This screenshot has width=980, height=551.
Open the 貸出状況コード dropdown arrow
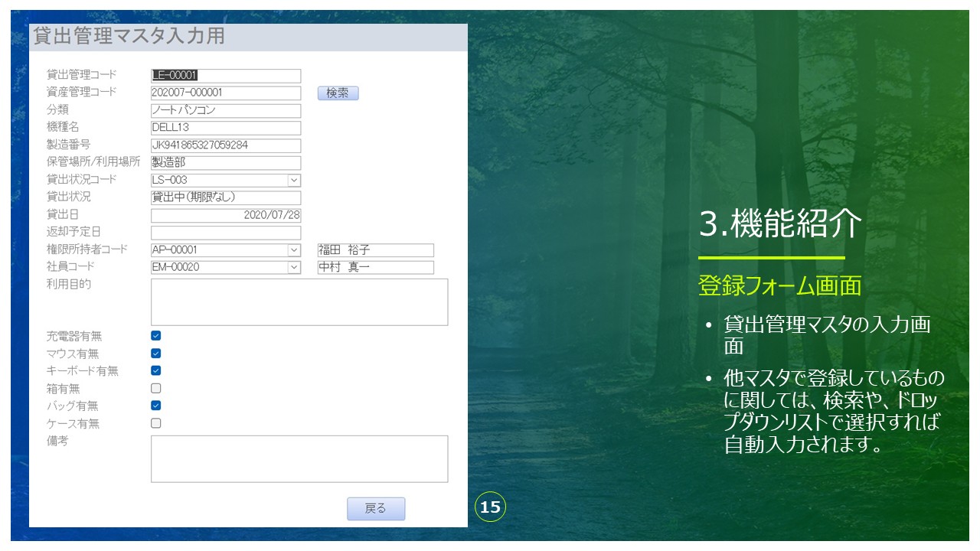[294, 181]
